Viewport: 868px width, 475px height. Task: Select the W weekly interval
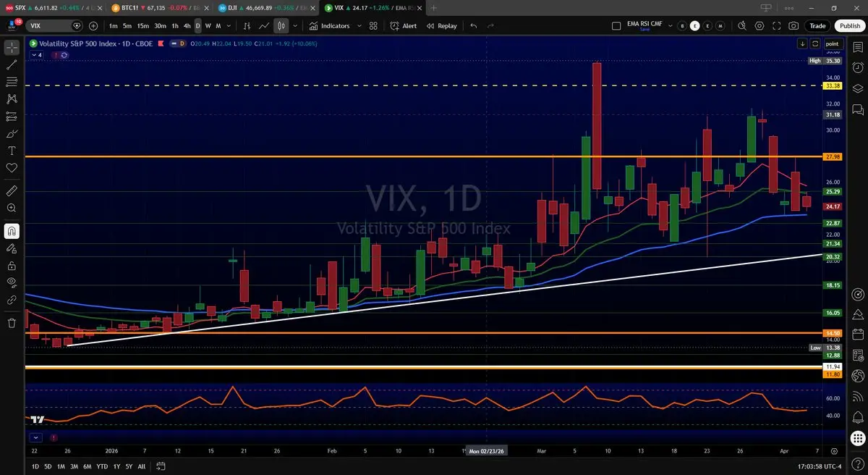click(x=208, y=25)
